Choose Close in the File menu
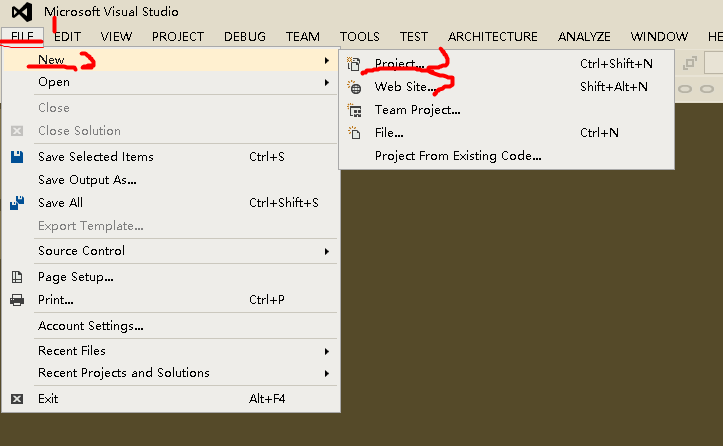723x446 pixels. 171,108
